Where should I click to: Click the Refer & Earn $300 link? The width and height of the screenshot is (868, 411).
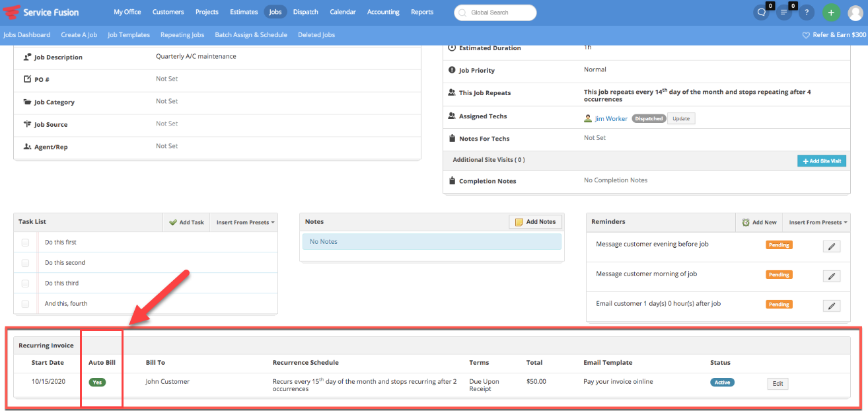click(x=840, y=35)
